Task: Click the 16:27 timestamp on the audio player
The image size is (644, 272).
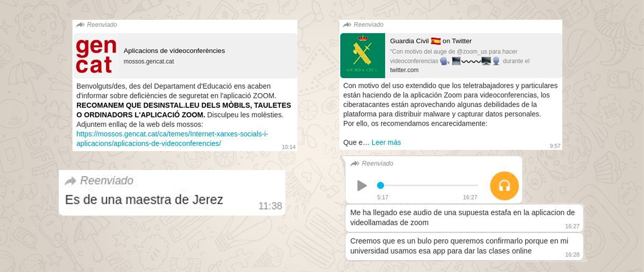Action: [470, 197]
